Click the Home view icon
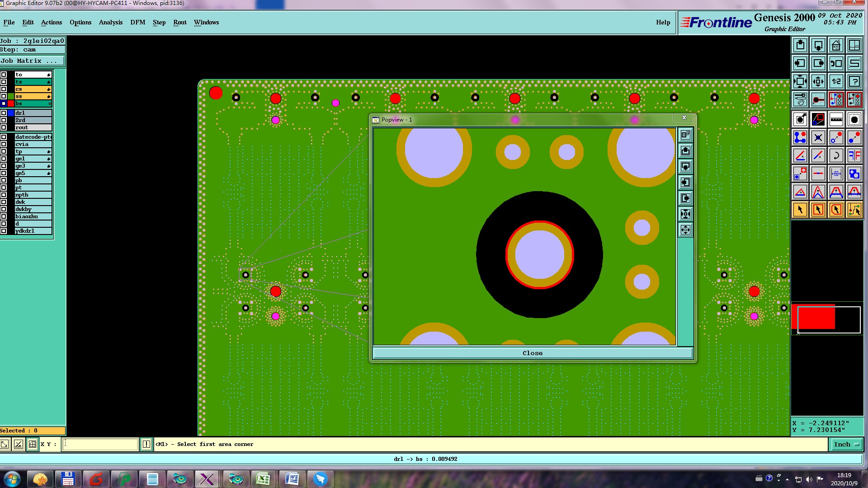Screen dimensions: 868x488 click(x=836, y=45)
